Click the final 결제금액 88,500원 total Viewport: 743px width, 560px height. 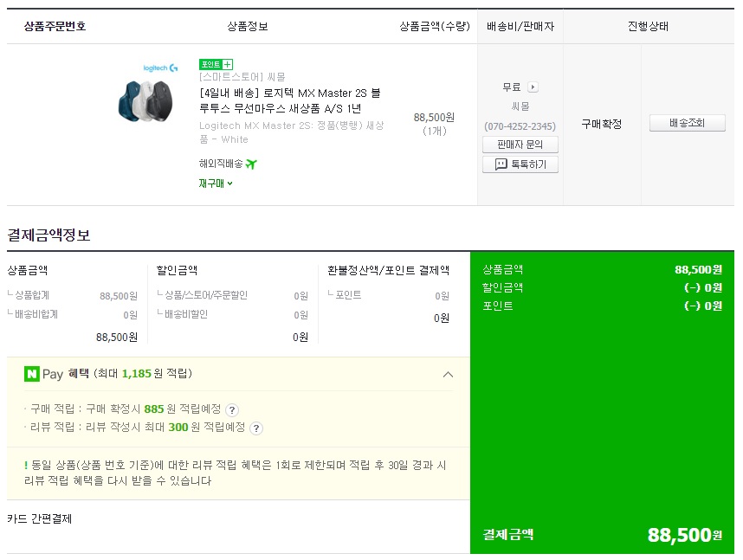tap(602, 535)
